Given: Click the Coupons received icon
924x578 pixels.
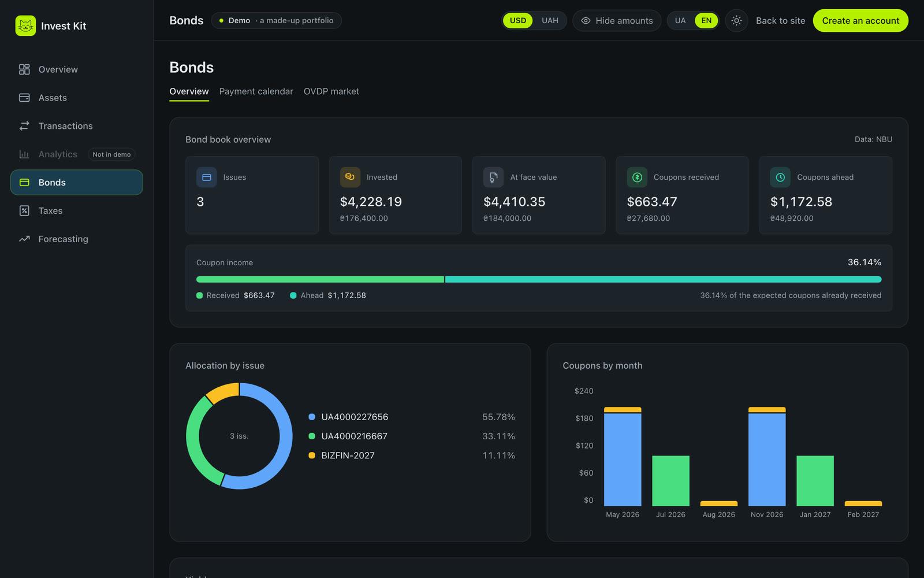Looking at the screenshot, I should (x=637, y=177).
